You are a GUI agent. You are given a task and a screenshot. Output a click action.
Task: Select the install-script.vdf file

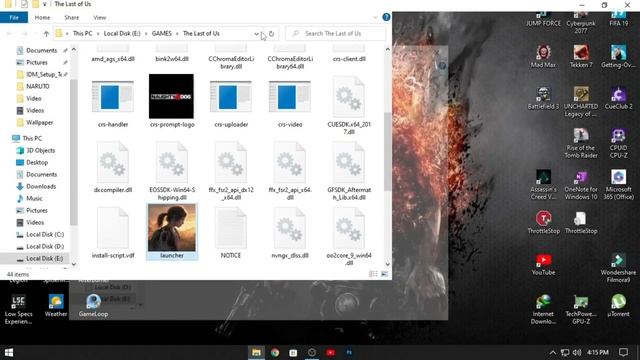coord(113,233)
